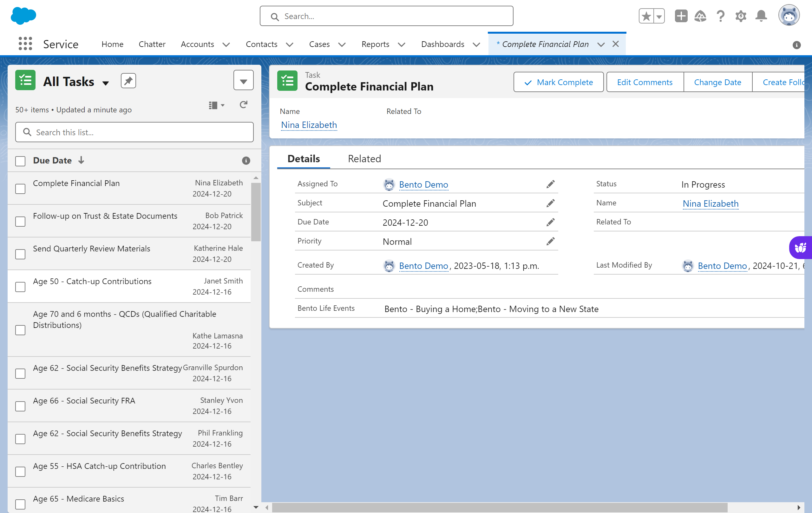Toggle the select-all tasks checkbox

pyautogui.click(x=20, y=161)
